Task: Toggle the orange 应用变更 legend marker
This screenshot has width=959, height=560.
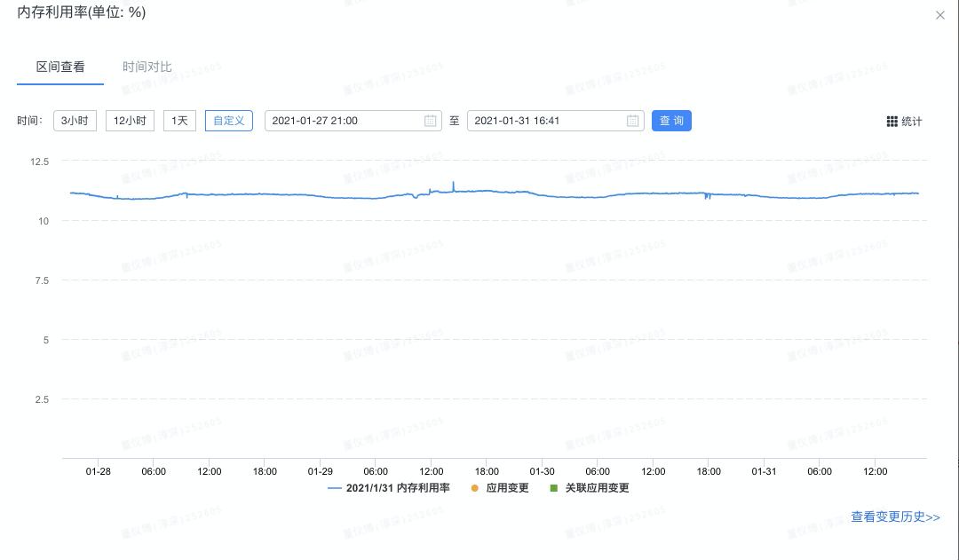Action: 474,488
